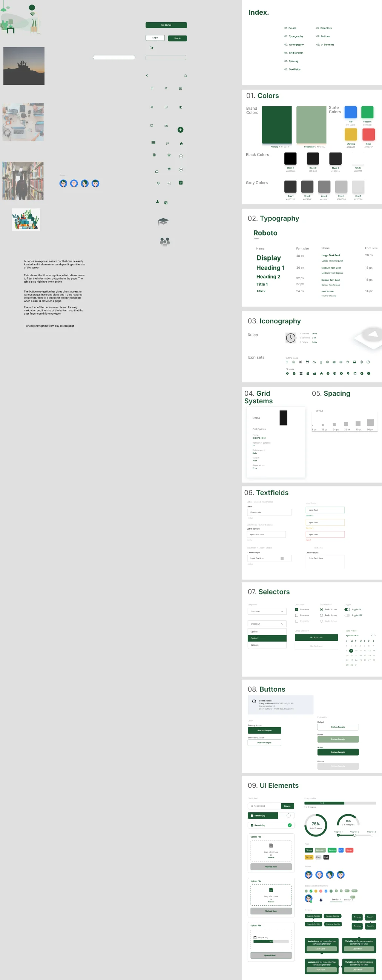Image resolution: width=382 pixels, height=980 pixels.
Task: Select the books library icon
Action: (x=155, y=155)
